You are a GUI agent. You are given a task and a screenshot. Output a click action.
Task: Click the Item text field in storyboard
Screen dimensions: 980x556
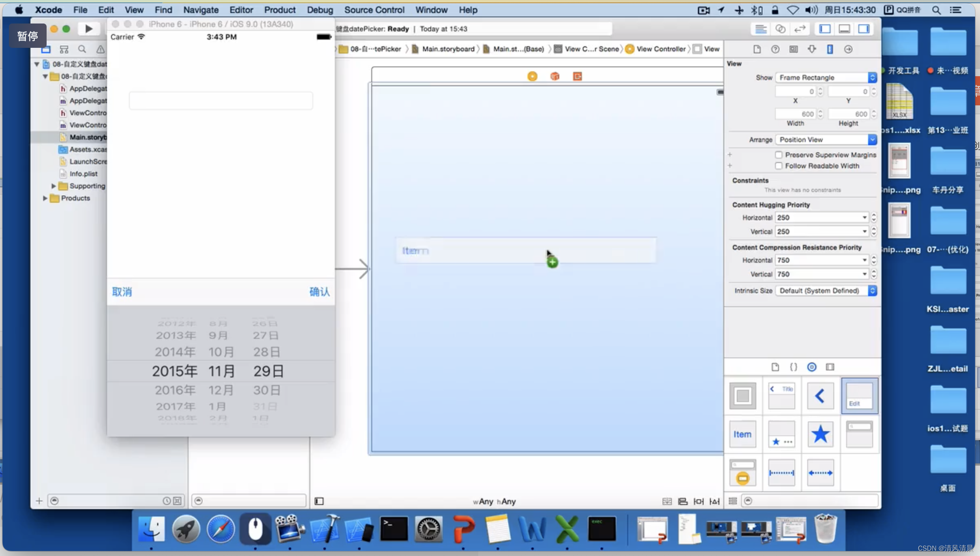tap(527, 250)
